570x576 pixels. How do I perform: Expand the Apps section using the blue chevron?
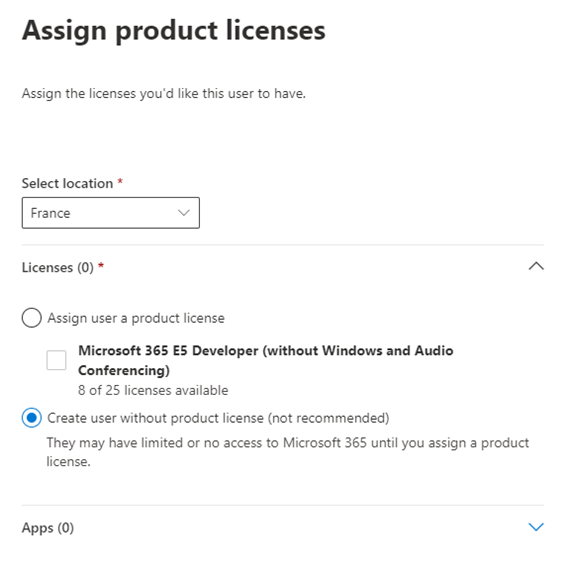(536, 527)
